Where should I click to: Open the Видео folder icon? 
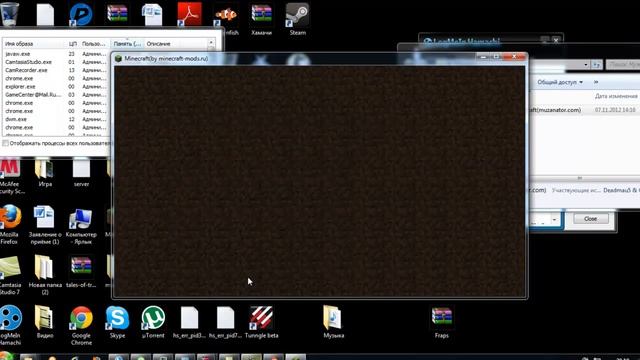[x=45, y=322]
